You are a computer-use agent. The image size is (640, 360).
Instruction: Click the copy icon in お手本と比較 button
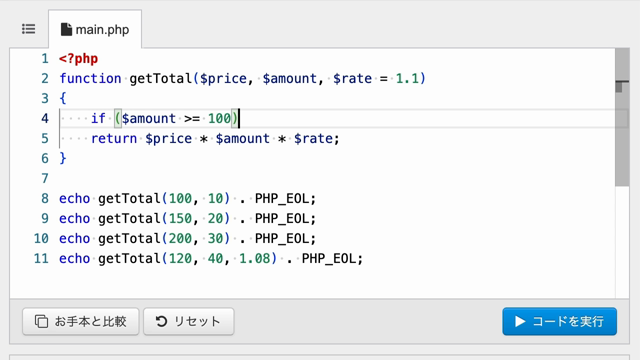pos(41,321)
